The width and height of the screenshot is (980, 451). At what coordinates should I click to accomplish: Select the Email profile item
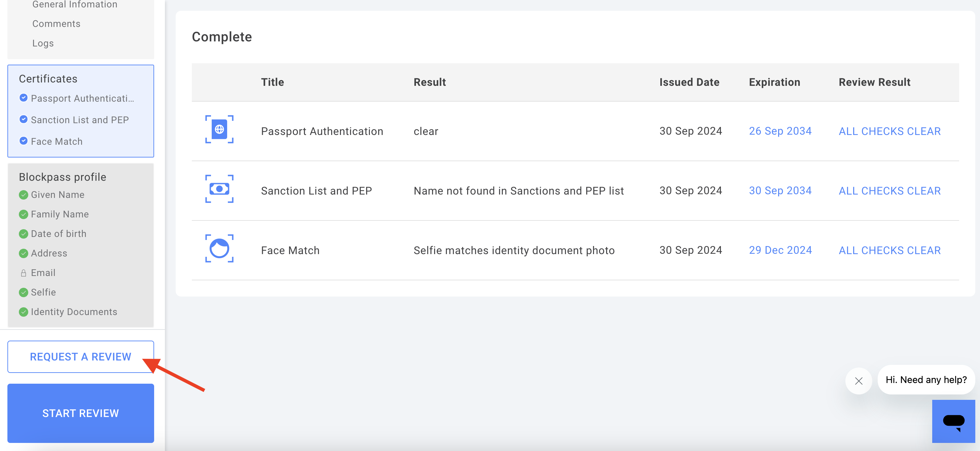[43, 273]
